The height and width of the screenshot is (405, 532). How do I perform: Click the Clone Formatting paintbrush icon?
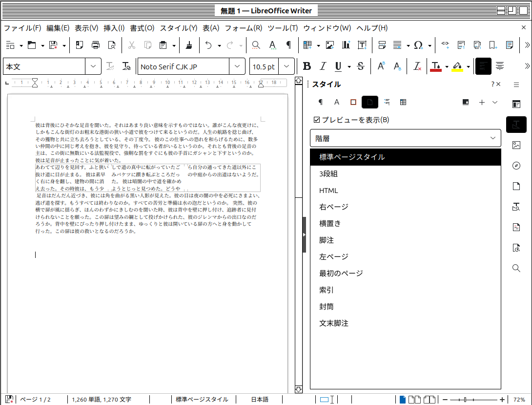[x=189, y=45]
